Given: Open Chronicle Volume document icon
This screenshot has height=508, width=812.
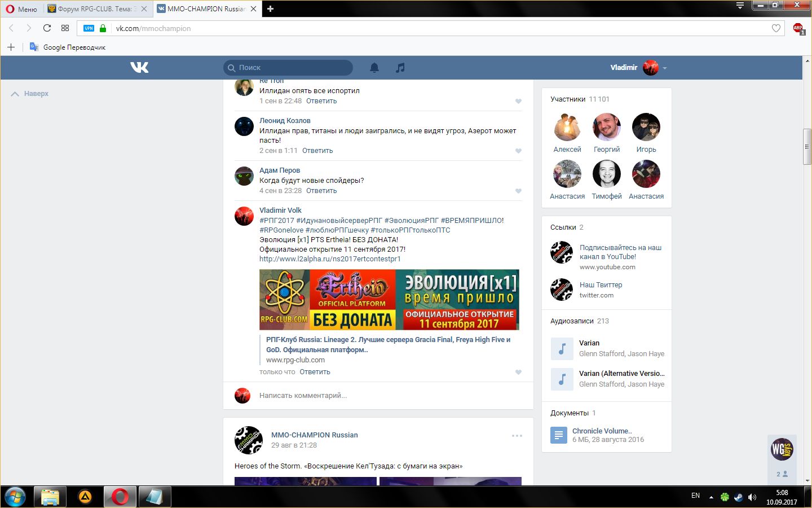Looking at the screenshot, I should [x=559, y=435].
